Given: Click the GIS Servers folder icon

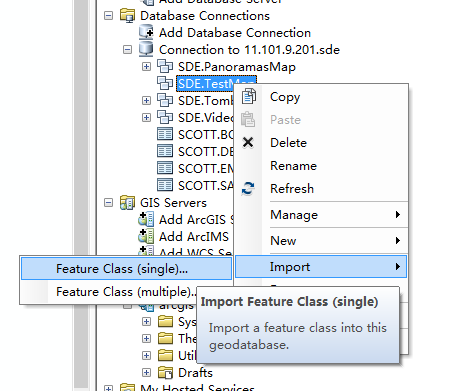Looking at the screenshot, I should [127, 202].
